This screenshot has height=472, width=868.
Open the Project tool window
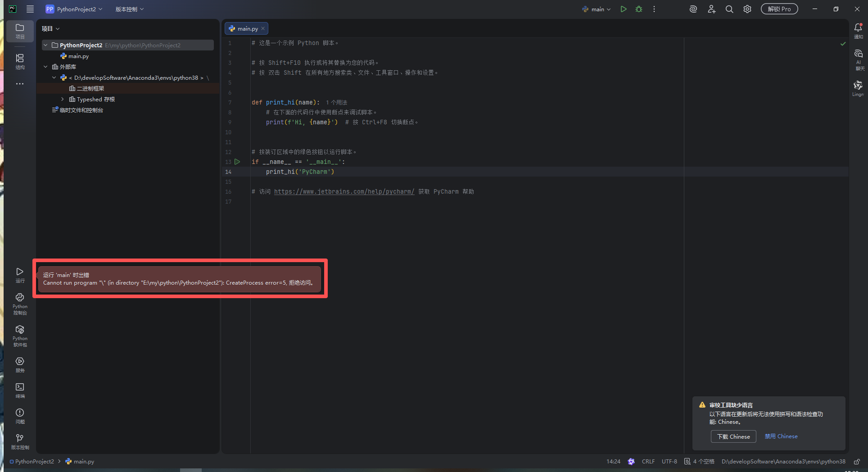coord(20,31)
